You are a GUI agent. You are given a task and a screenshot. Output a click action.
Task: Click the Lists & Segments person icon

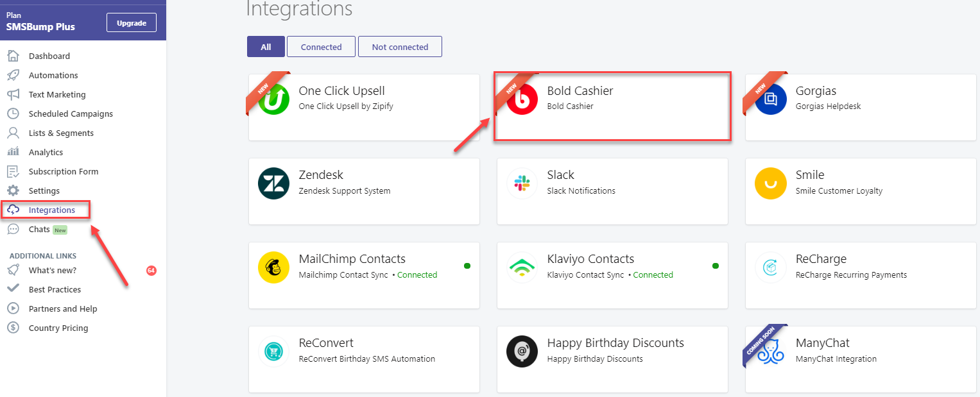point(13,133)
